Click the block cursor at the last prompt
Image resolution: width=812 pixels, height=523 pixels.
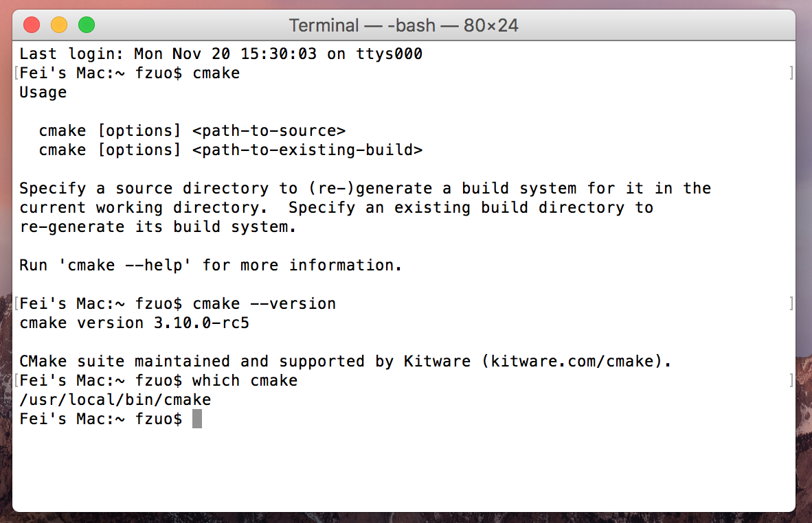[196, 419]
